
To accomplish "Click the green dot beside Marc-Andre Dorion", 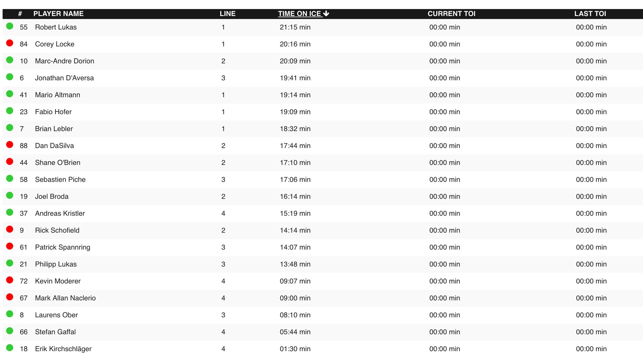I will click(x=10, y=60).
